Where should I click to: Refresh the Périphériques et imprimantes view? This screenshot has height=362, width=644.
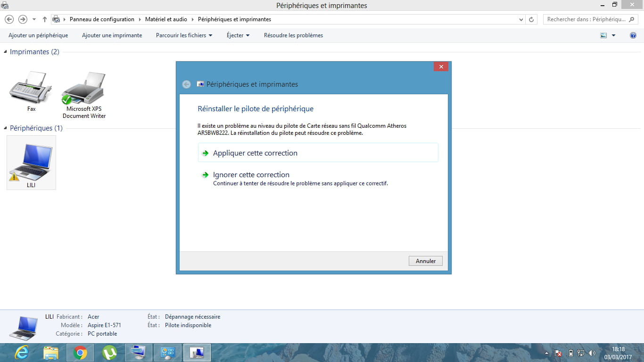point(531,20)
